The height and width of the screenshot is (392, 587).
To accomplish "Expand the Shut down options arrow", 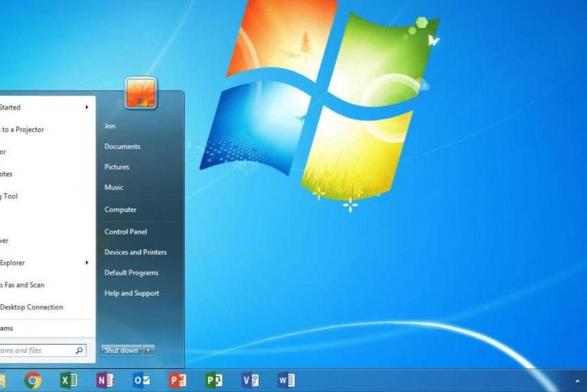I will click(149, 351).
